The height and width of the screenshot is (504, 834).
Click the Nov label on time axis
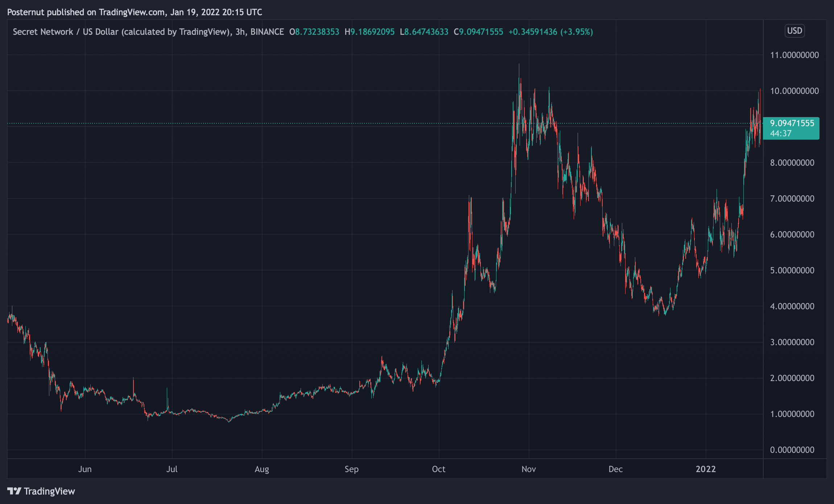[x=528, y=469]
